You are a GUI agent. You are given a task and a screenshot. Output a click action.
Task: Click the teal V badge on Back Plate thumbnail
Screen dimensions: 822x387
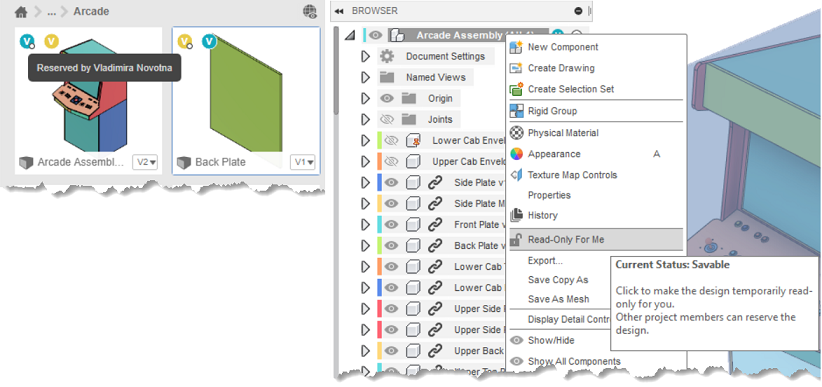coord(209,41)
